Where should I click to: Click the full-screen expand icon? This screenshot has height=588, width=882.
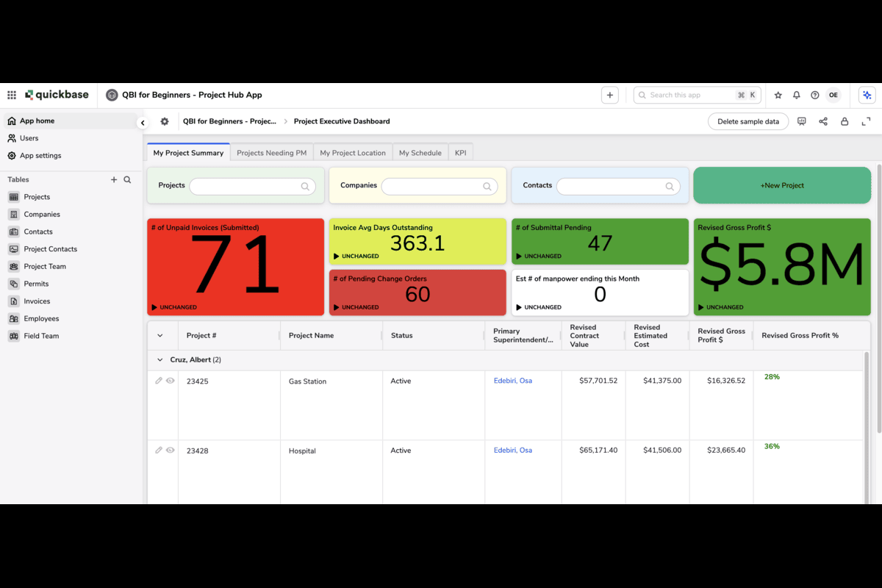(866, 121)
